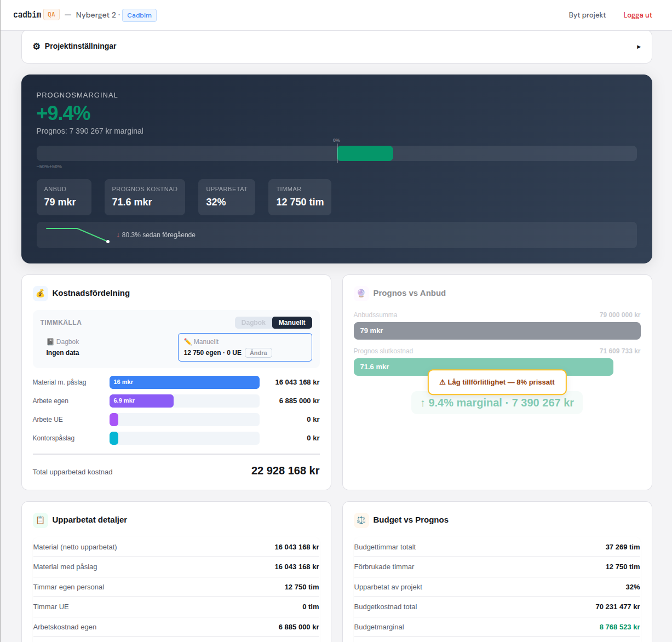
Task: Click the crystal ball Prognos vs Anbud icon
Action: [361, 293]
